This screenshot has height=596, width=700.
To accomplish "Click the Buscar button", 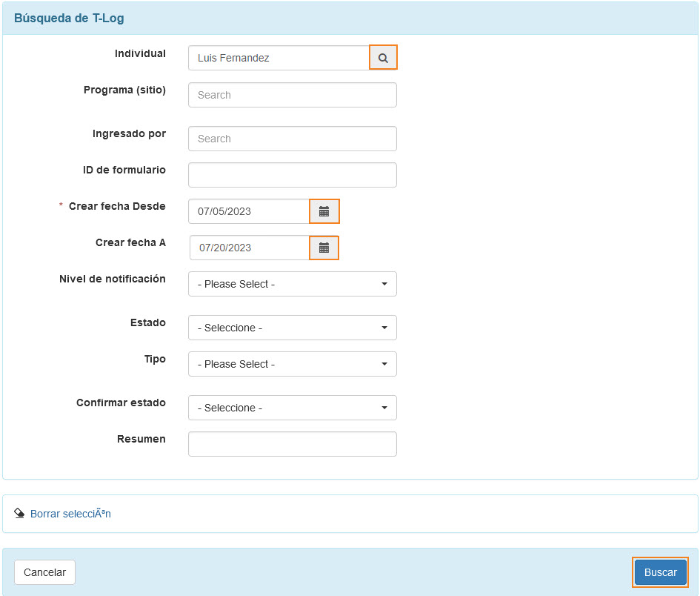I will pos(660,572).
